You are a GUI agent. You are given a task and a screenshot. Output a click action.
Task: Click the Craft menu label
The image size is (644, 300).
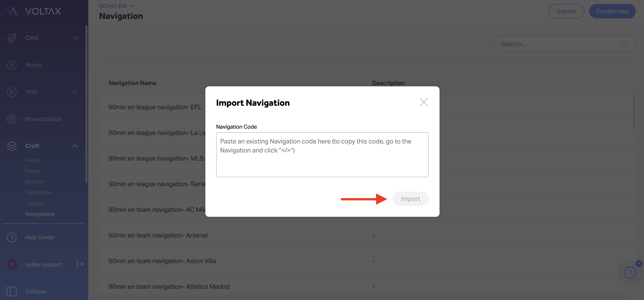32,146
